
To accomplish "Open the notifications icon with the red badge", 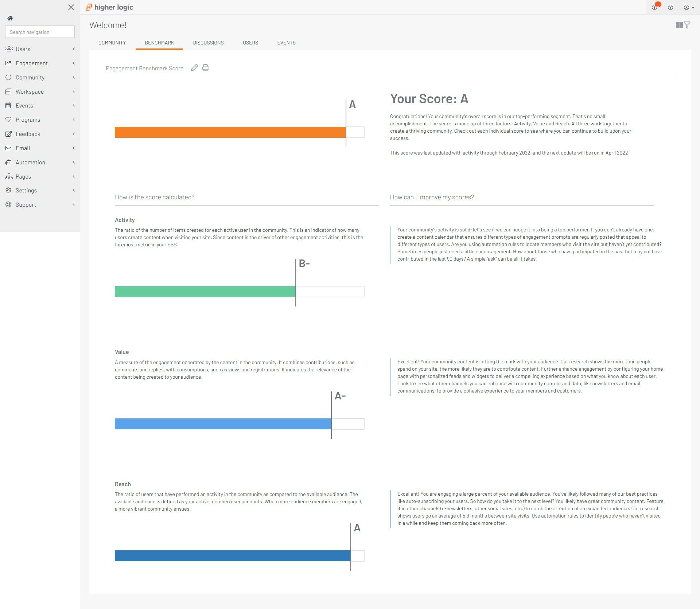I will (x=655, y=7).
